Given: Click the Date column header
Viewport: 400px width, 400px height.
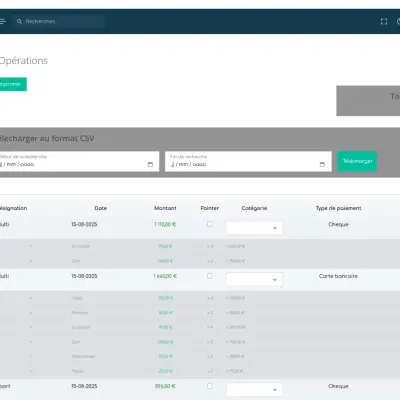Looking at the screenshot, I should pos(101,208).
